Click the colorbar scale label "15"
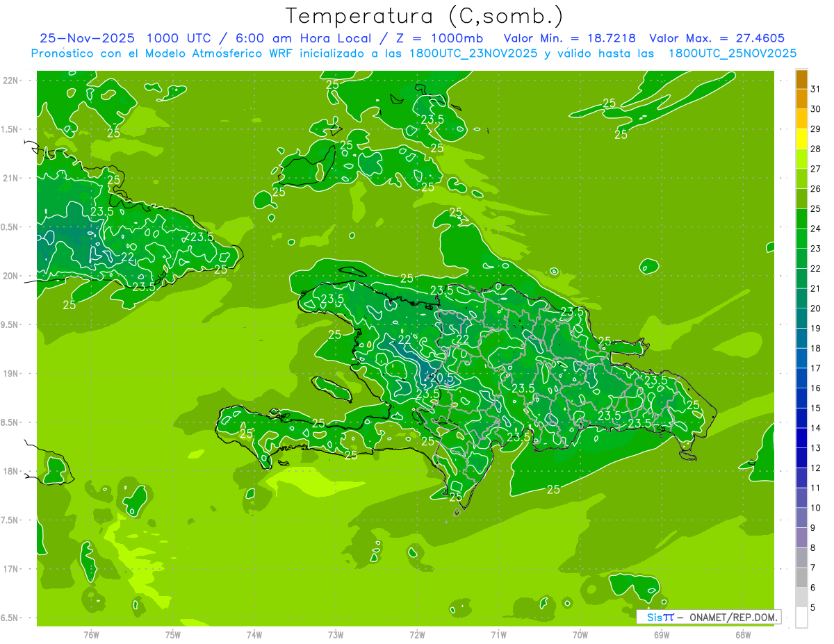834x644 pixels. [x=816, y=408]
